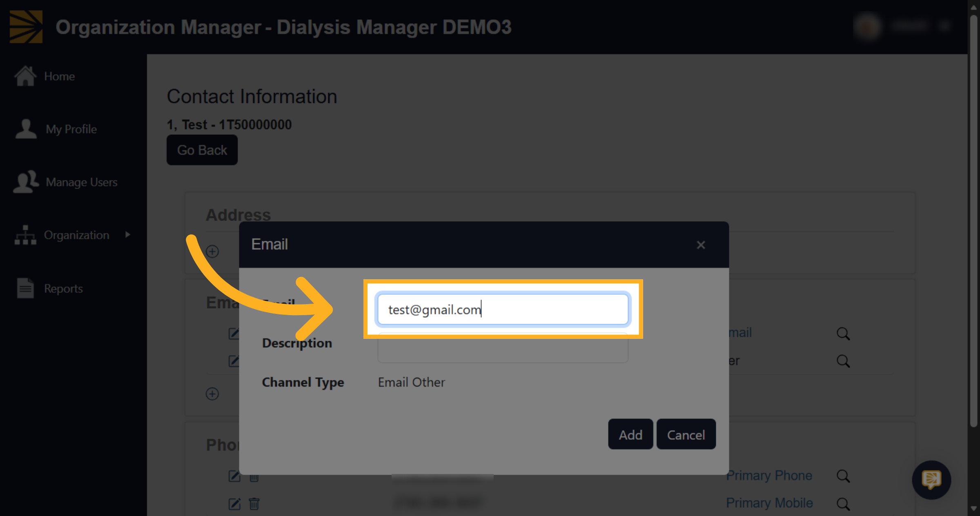This screenshot has width=980, height=516.
Task: Open the Reports section
Action: coord(63,289)
